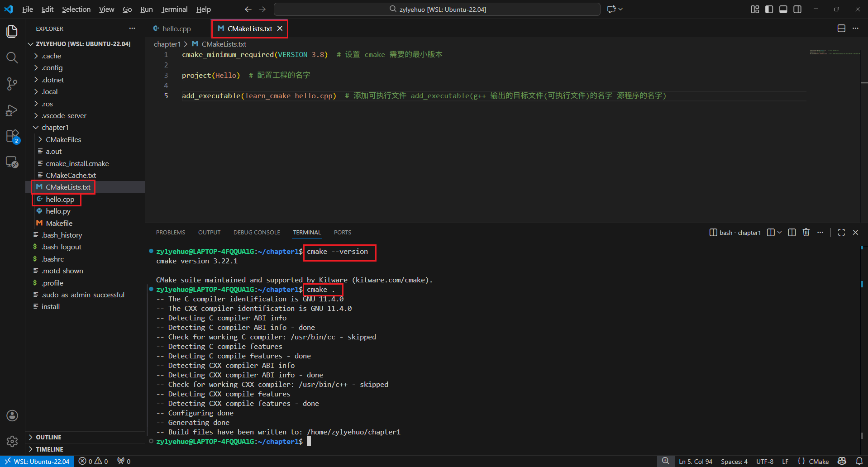The width and height of the screenshot is (868, 467).
Task: Expand the .vscode-server folder
Action: (85, 115)
